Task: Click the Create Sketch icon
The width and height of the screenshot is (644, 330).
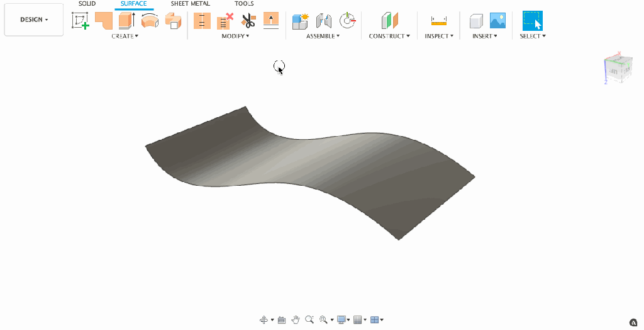Action: tap(80, 21)
